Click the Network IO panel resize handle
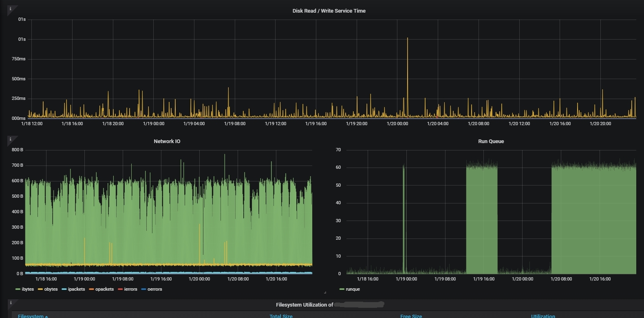The image size is (644, 318). [x=325, y=292]
